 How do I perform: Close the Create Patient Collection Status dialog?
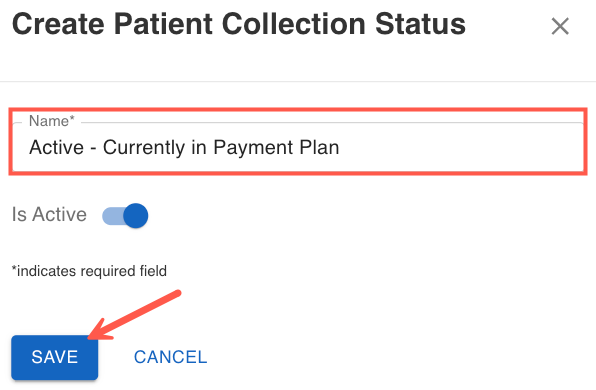pyautogui.click(x=560, y=26)
